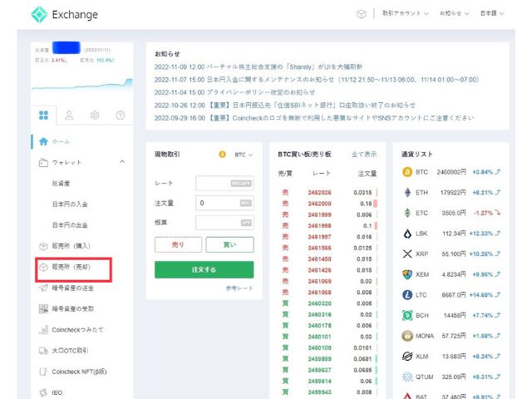Click the LSK coin icon in 通貨リスト
The width and height of the screenshot is (532, 399).
click(x=407, y=234)
